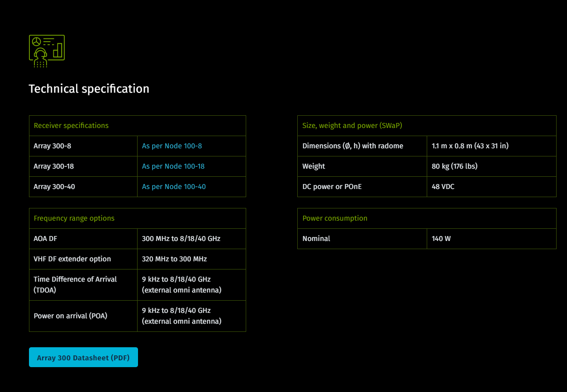Click the 140 W value
567x392 pixels.
pyautogui.click(x=441, y=239)
